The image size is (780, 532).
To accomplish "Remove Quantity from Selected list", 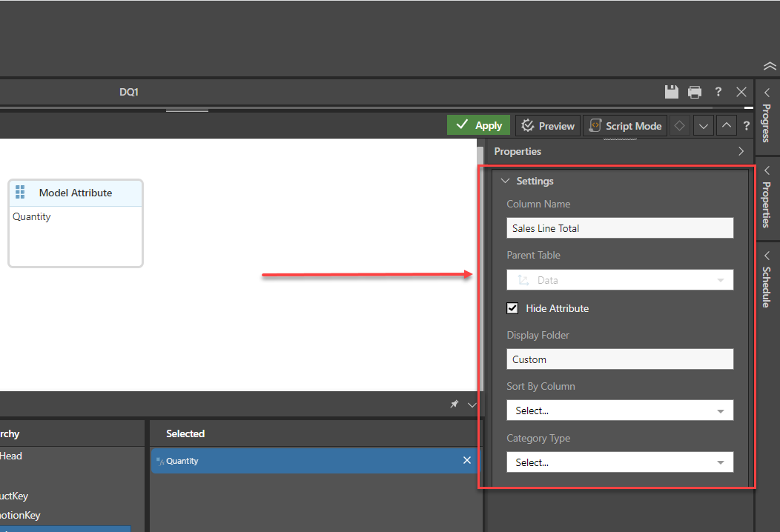I will coord(467,461).
